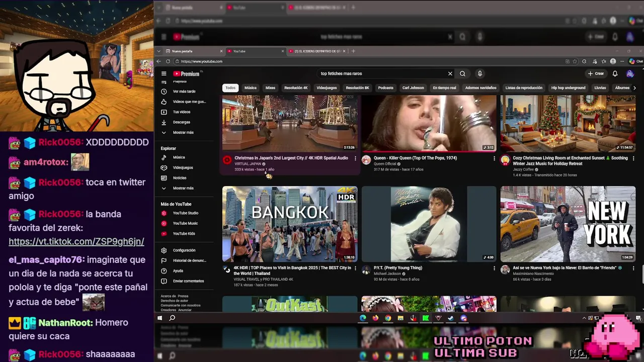Add page to favorites with star icon
Image resolution: width=644 pixels, height=362 pixels.
[x=576, y=61]
